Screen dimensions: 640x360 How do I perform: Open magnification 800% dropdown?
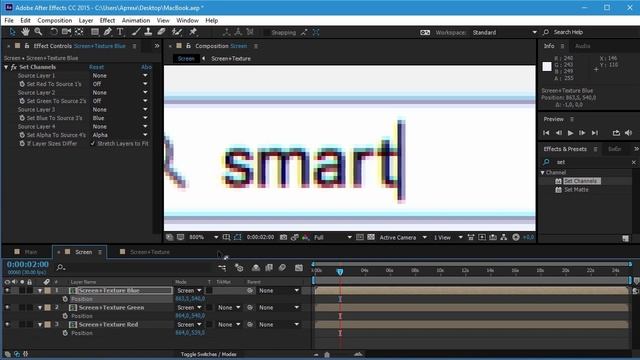(203, 237)
